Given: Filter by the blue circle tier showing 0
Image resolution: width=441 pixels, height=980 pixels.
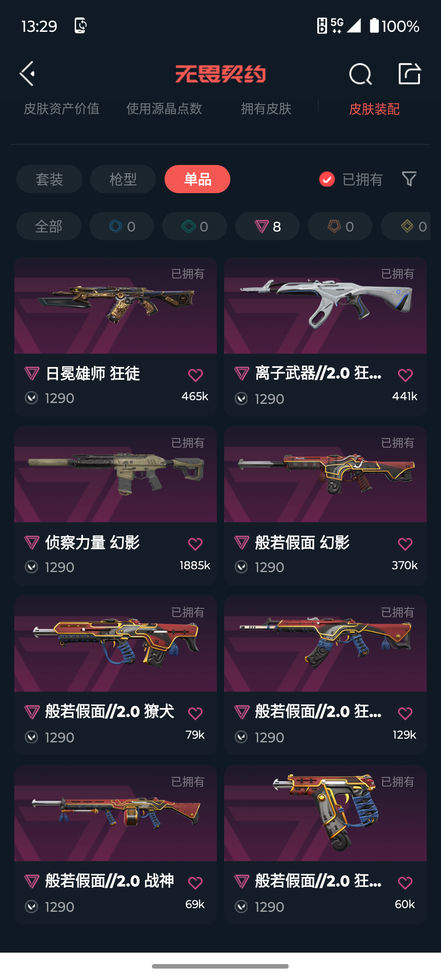Looking at the screenshot, I should [x=122, y=226].
